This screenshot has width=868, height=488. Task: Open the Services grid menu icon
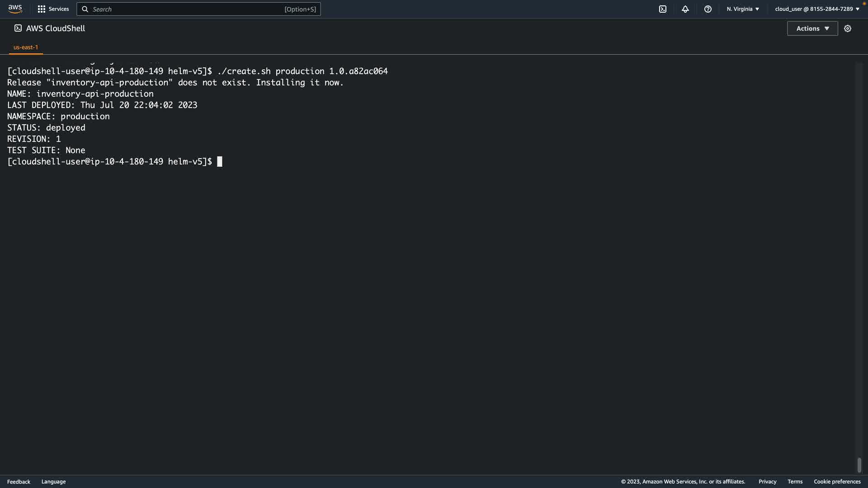[x=42, y=9]
